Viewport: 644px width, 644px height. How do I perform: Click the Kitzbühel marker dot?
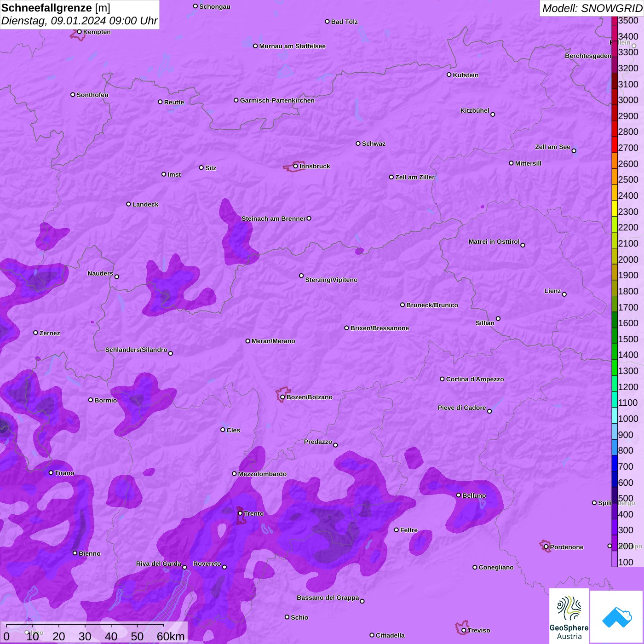click(x=493, y=115)
